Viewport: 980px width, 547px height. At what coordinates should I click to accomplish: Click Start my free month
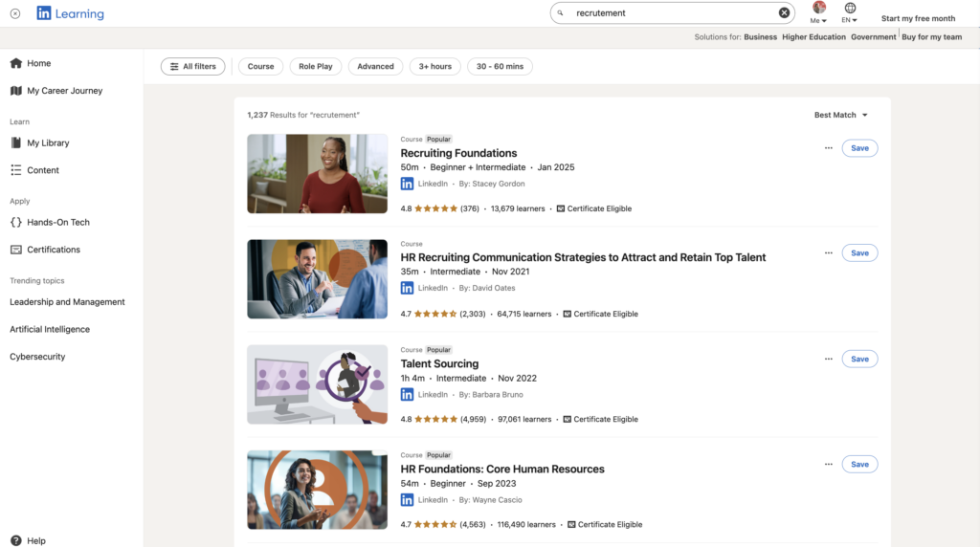pos(918,18)
